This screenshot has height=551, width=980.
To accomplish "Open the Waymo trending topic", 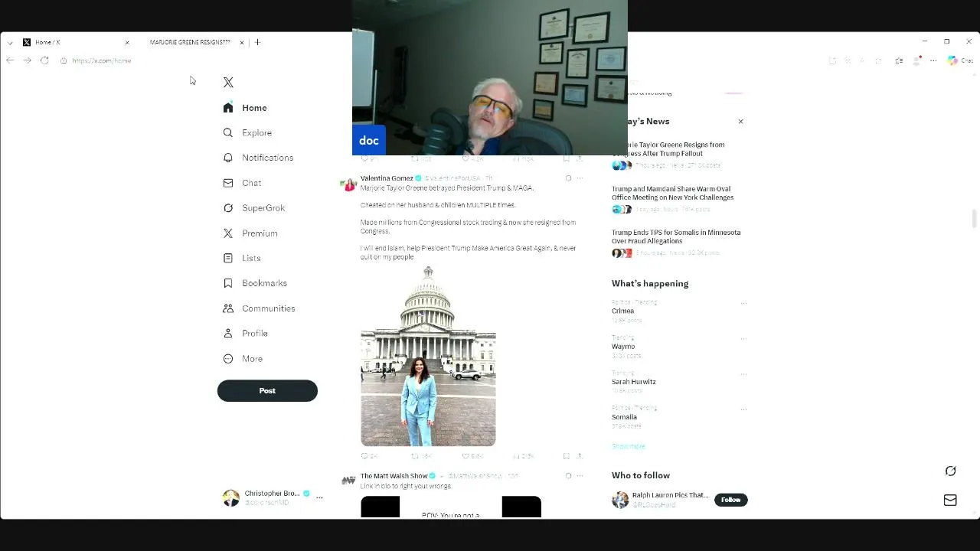I will (x=623, y=347).
